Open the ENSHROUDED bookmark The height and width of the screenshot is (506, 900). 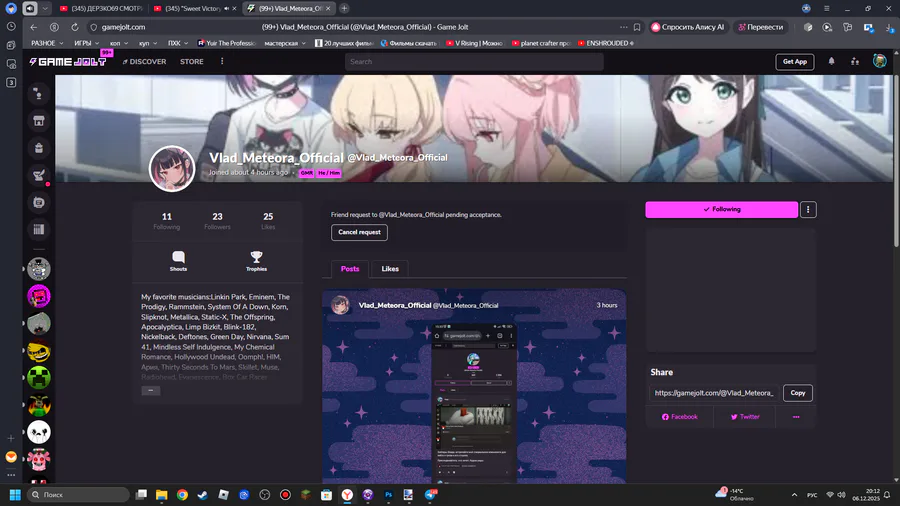(x=606, y=43)
